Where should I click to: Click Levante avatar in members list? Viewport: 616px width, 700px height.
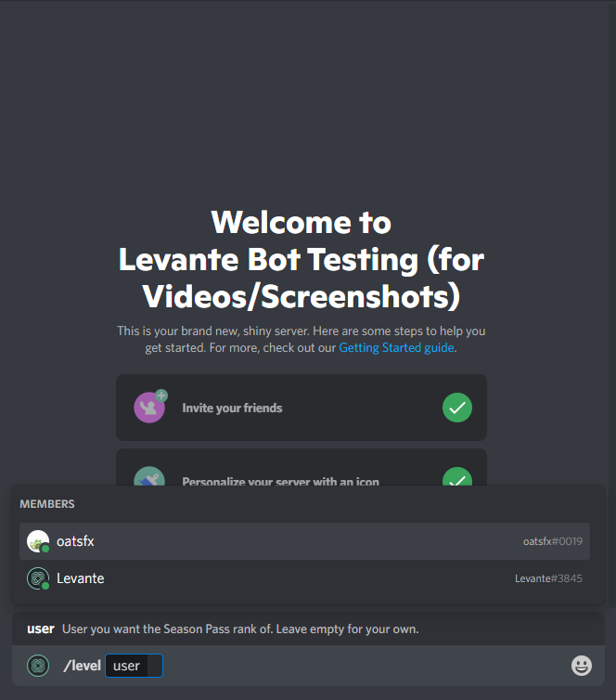pos(38,578)
